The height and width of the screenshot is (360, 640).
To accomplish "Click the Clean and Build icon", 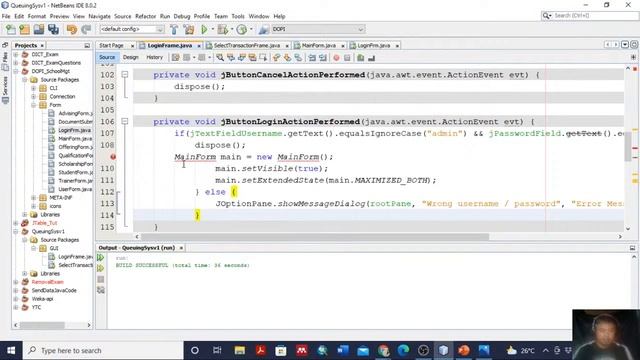I will pos(189,29).
